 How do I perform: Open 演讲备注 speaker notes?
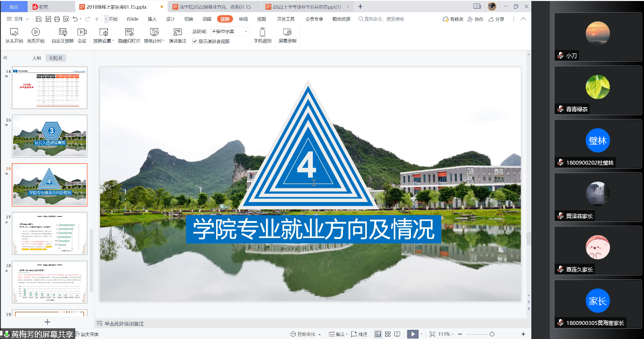tap(177, 32)
